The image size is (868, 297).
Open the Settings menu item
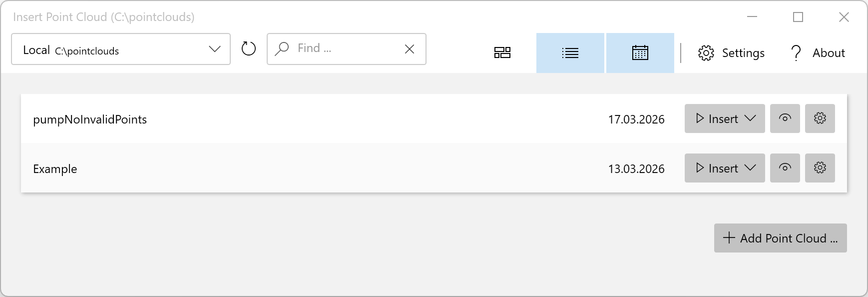click(732, 52)
